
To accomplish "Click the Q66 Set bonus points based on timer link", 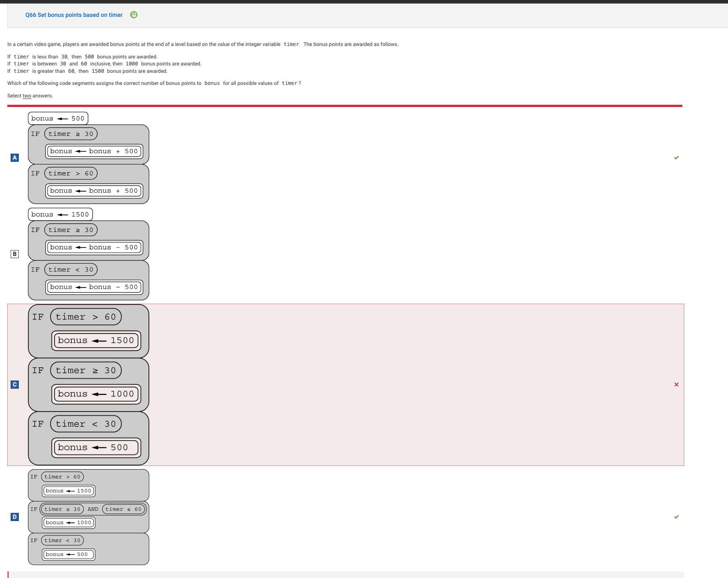I will tap(74, 15).
